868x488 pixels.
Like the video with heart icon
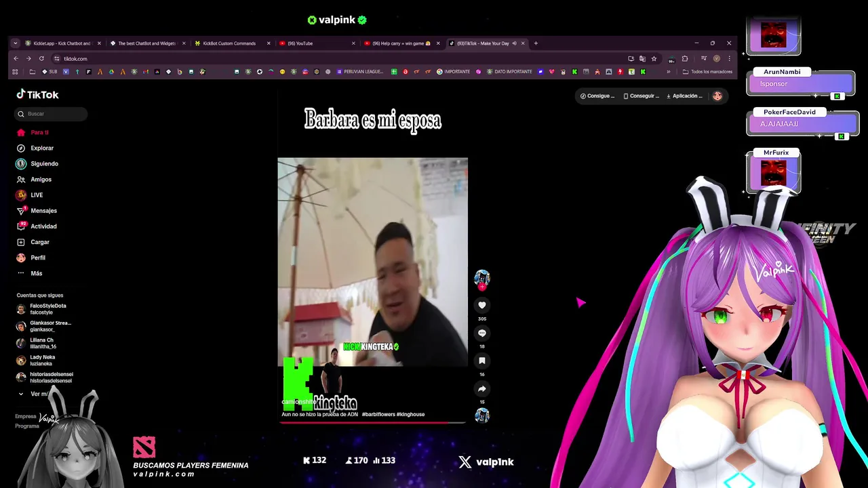[x=482, y=305]
